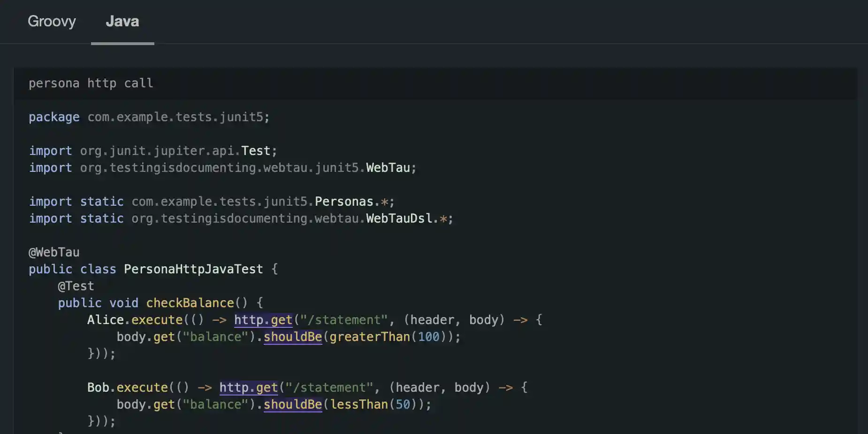868x434 pixels.
Task: Open the http.get link in Alice's block
Action: [x=263, y=320]
